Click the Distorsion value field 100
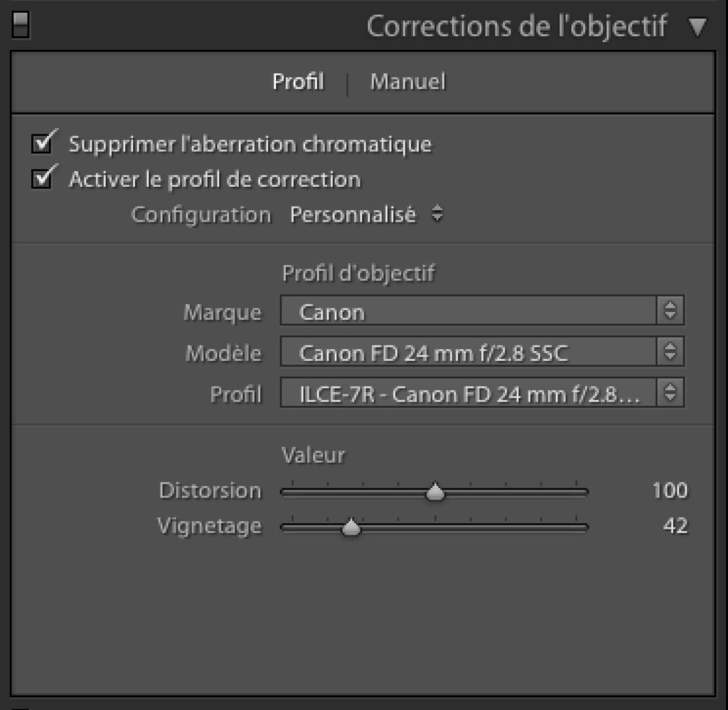The image size is (728, 710). (670, 490)
